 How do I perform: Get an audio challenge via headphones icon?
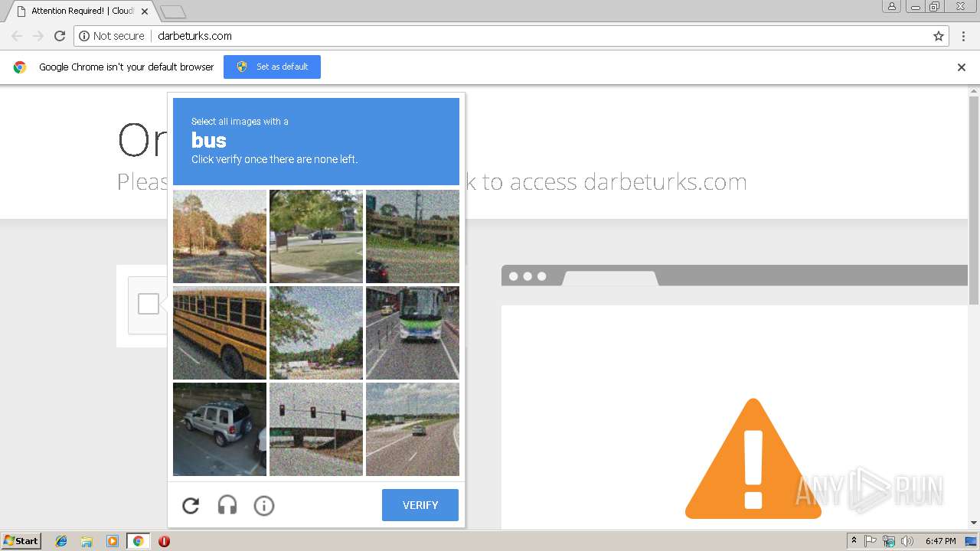tap(227, 505)
